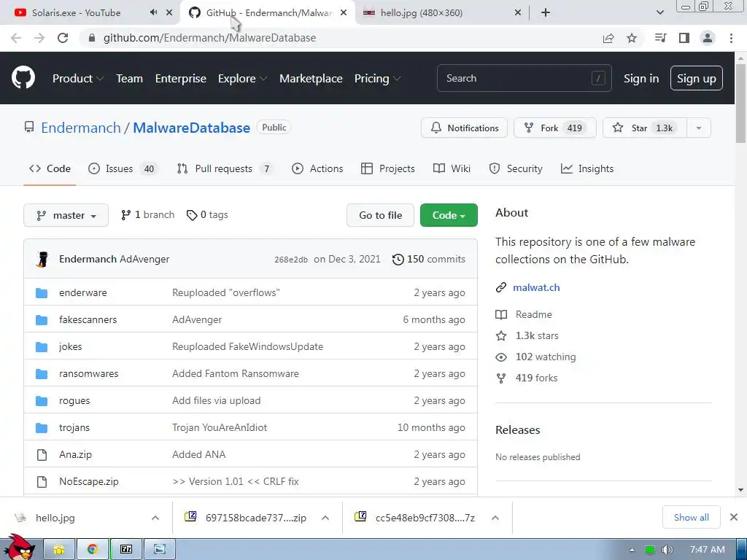Expand options for hello.jpg download
Screen dimensions: 747x560
155,518
